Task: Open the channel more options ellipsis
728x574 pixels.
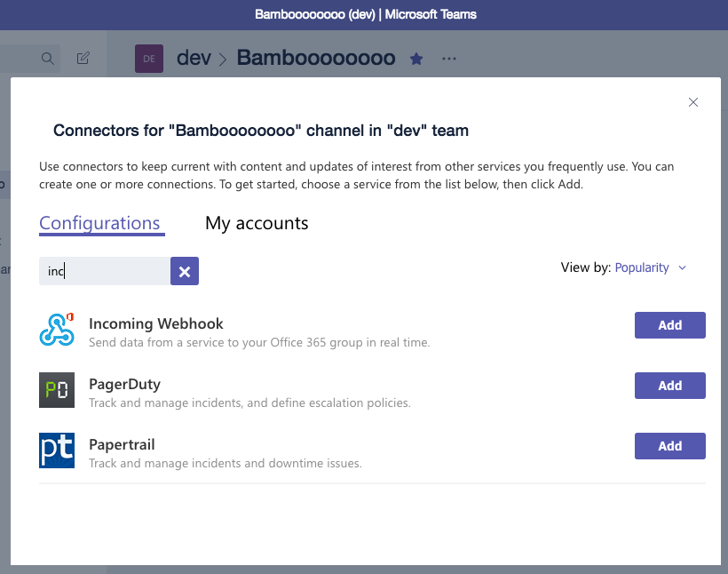Action: pyautogui.click(x=449, y=59)
